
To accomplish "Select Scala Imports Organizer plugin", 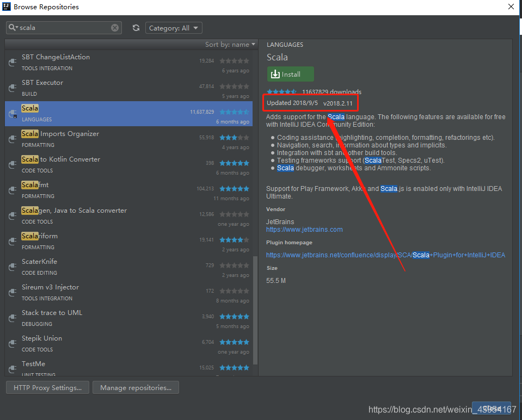I will click(129, 139).
